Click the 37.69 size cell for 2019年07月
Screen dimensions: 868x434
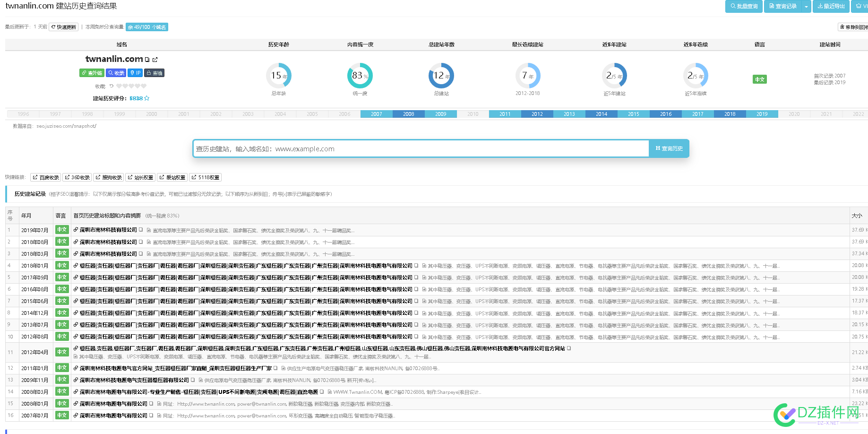859,230
